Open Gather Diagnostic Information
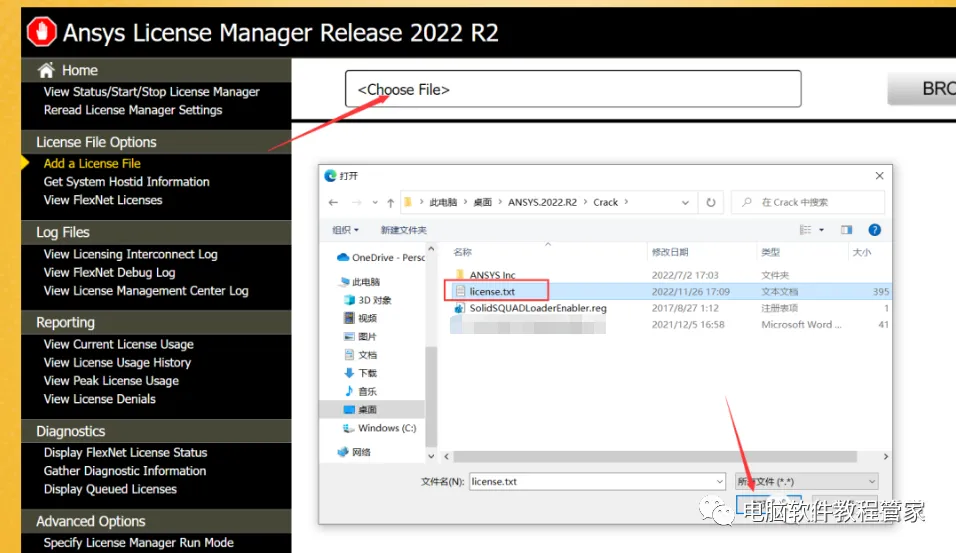The image size is (956, 553). [x=124, y=471]
